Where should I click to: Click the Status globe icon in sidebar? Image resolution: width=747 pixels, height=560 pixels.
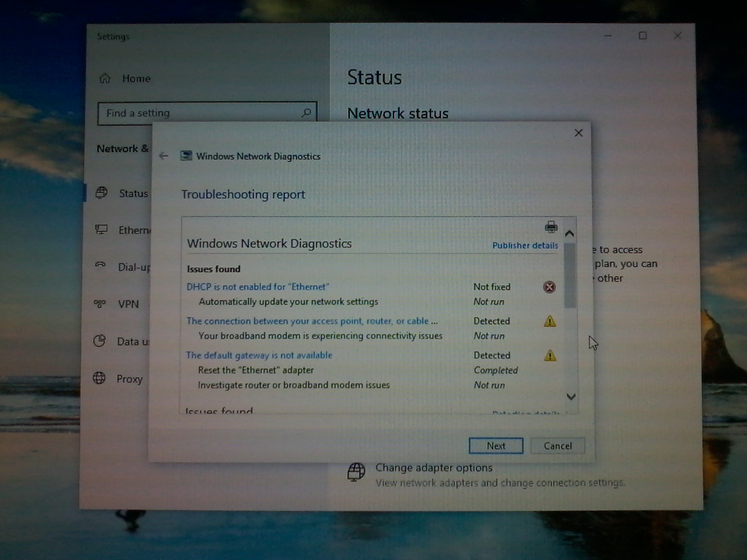point(101,193)
